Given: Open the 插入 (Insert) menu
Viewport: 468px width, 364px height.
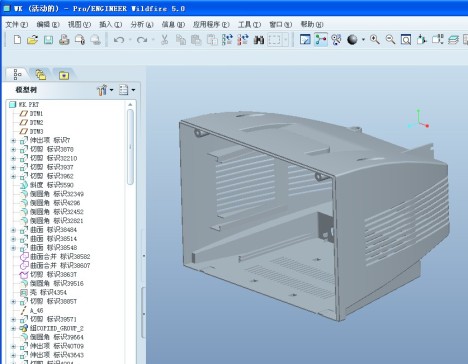Looking at the screenshot, I should point(110,24).
